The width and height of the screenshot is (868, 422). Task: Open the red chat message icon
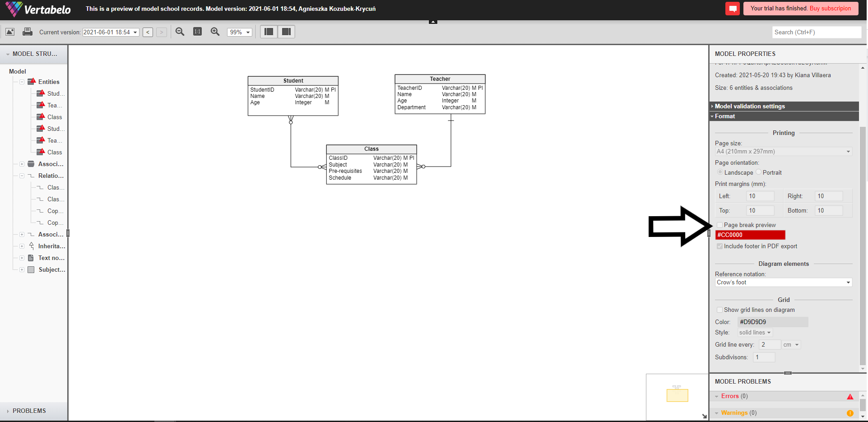[x=733, y=9]
